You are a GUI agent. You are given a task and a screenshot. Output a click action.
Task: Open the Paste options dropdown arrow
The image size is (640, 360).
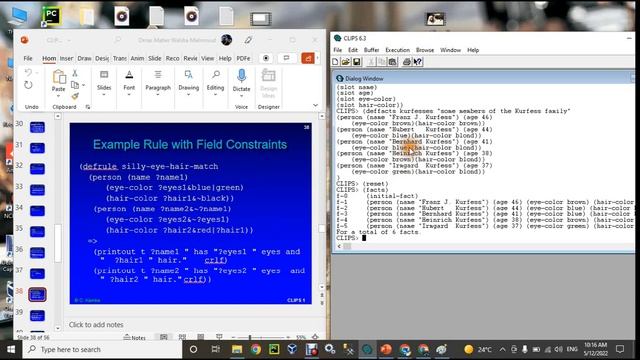point(58,96)
